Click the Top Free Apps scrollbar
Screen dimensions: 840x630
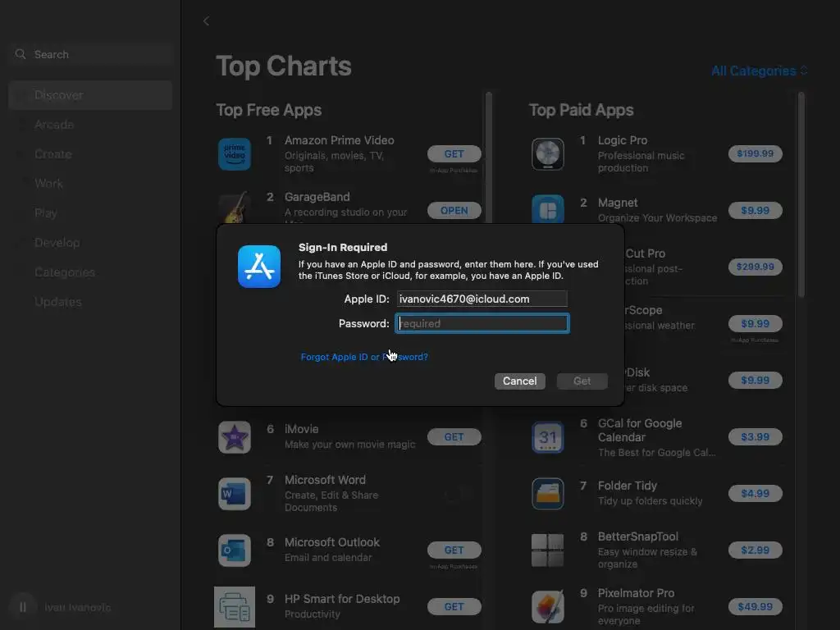(489, 158)
